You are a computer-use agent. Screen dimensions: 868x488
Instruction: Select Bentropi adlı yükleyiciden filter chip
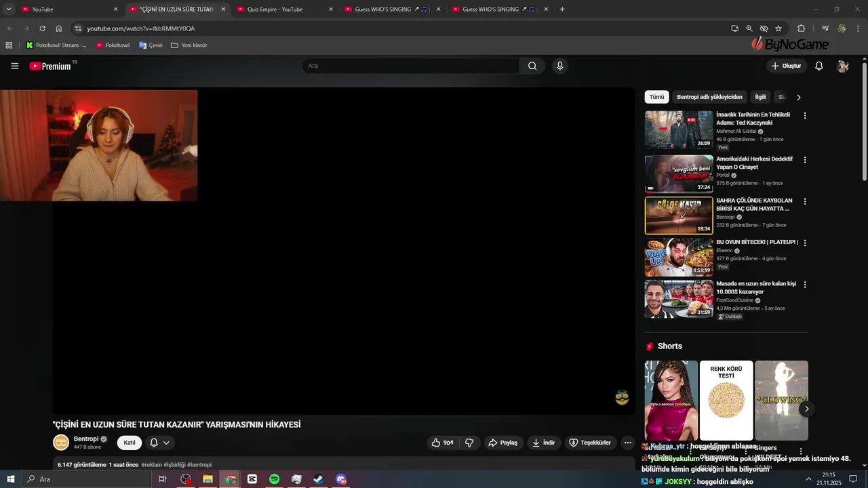(709, 97)
